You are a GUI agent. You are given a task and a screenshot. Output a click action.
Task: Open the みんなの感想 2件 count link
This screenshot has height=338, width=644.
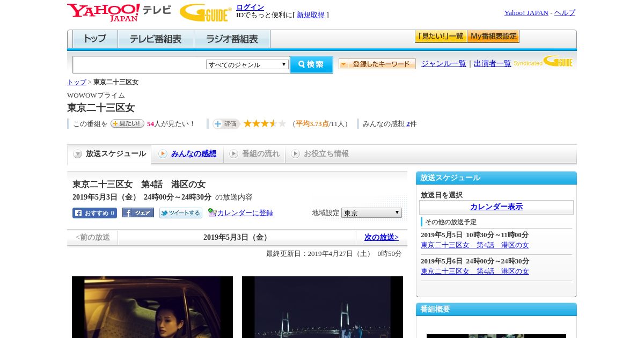tap(408, 123)
